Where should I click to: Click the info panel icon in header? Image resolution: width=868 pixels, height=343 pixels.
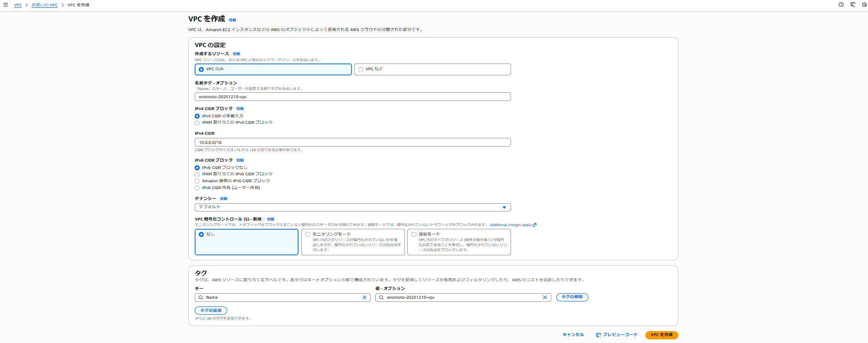tap(841, 5)
